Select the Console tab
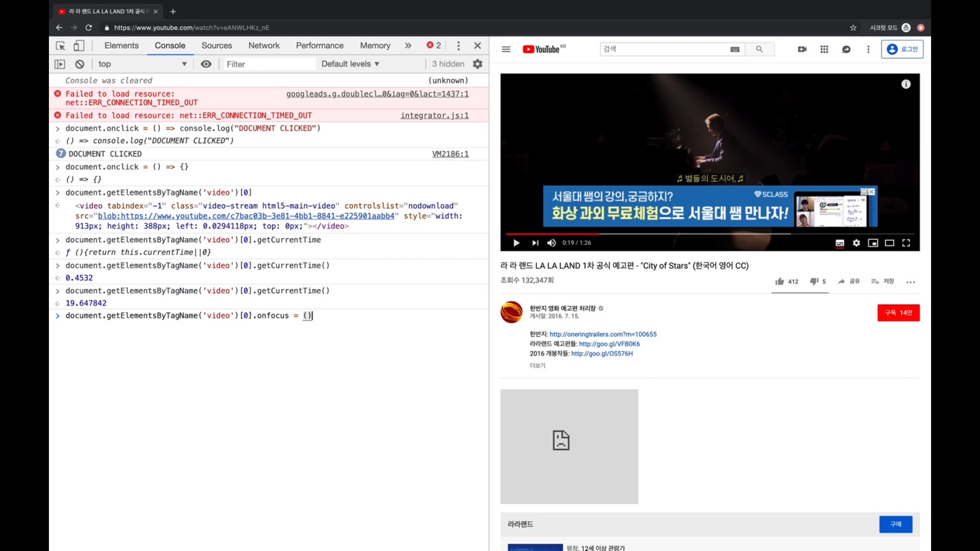The width and height of the screenshot is (980, 551). coord(170,46)
